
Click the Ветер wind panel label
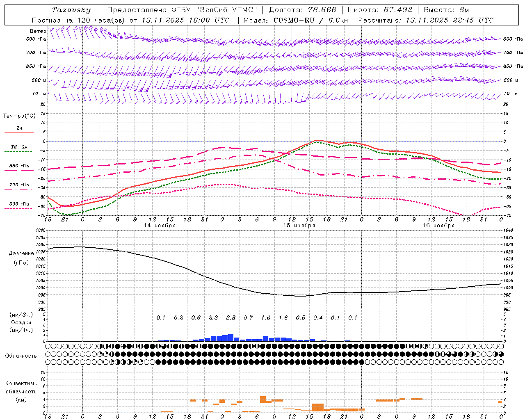pyautogui.click(x=38, y=31)
